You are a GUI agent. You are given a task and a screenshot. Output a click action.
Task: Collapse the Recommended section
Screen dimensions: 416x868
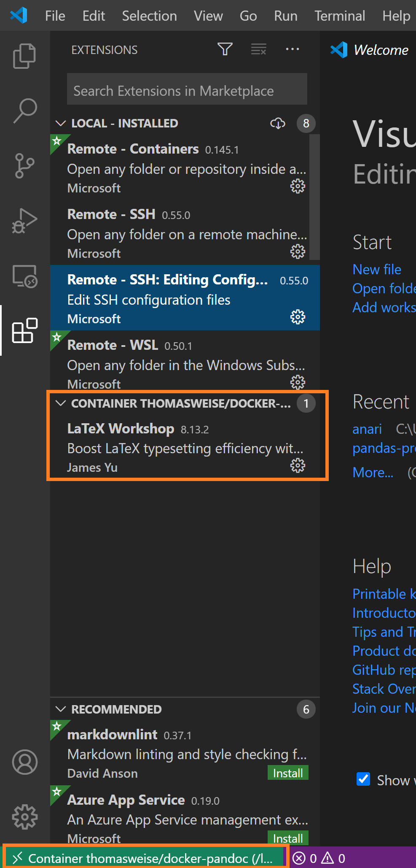tap(61, 709)
